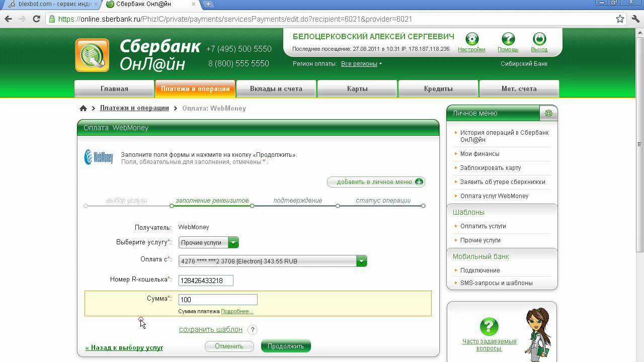The height and width of the screenshot is (362, 644).
Task: Expand Мобильный банк section header
Action: pyautogui.click(x=480, y=256)
